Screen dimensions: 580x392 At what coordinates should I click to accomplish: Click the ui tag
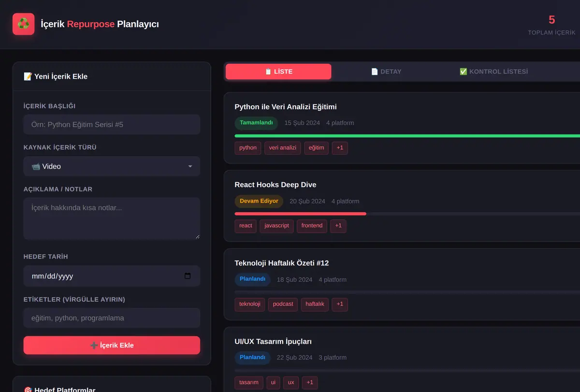[x=273, y=382]
